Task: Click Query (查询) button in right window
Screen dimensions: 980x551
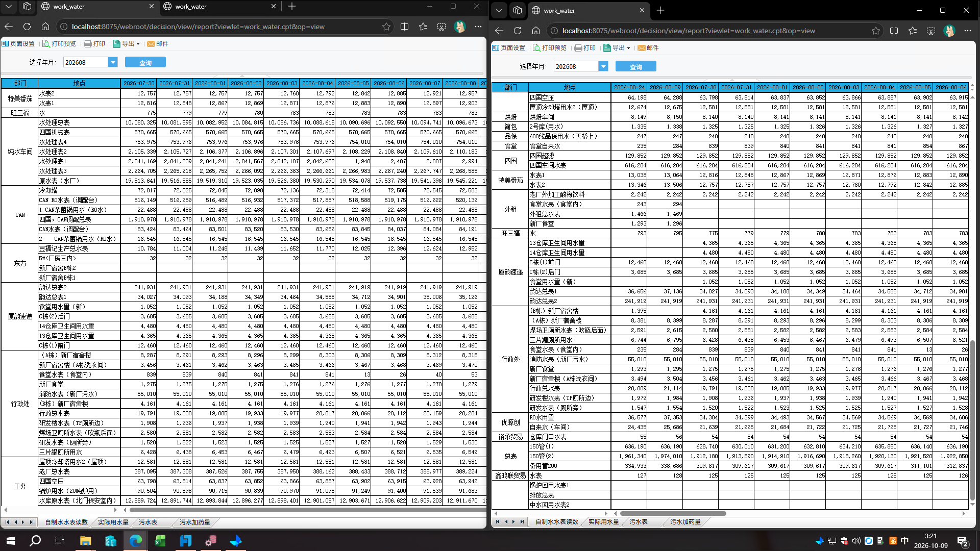Action: click(636, 67)
